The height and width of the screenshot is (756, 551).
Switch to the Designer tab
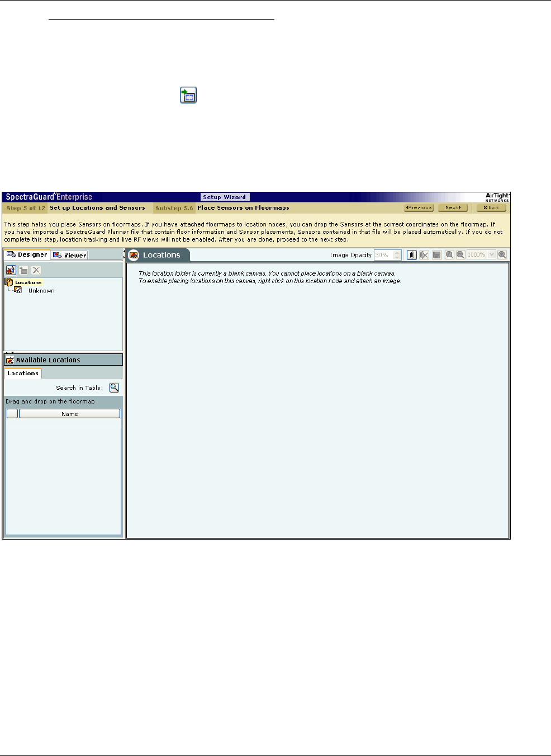pyautogui.click(x=27, y=254)
